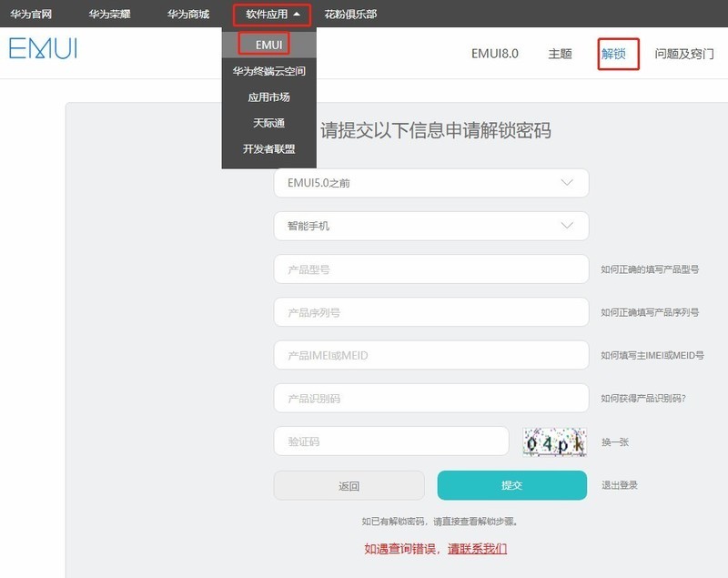This screenshot has height=578, width=728.
Task: Select 开发者联盟 menu entry
Action: tap(268, 149)
